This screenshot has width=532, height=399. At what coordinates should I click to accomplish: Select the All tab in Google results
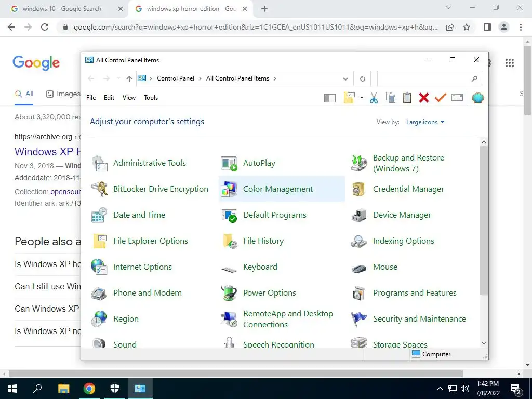point(24,94)
